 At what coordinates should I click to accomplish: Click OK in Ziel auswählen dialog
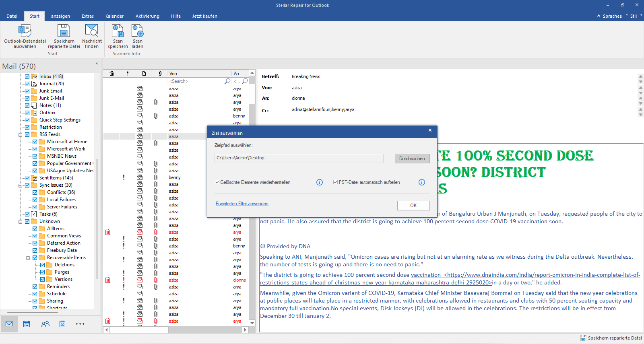(x=413, y=206)
